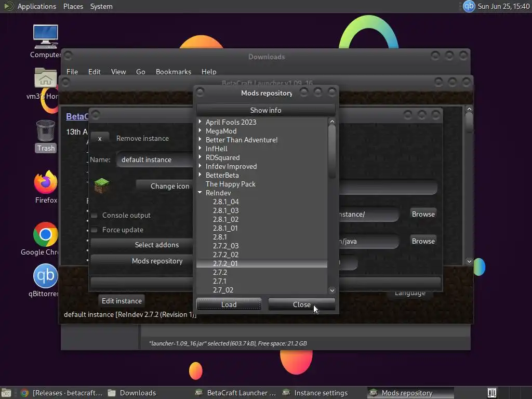Select version 2.8.1 in the list
The image size is (532, 399).
click(x=220, y=237)
